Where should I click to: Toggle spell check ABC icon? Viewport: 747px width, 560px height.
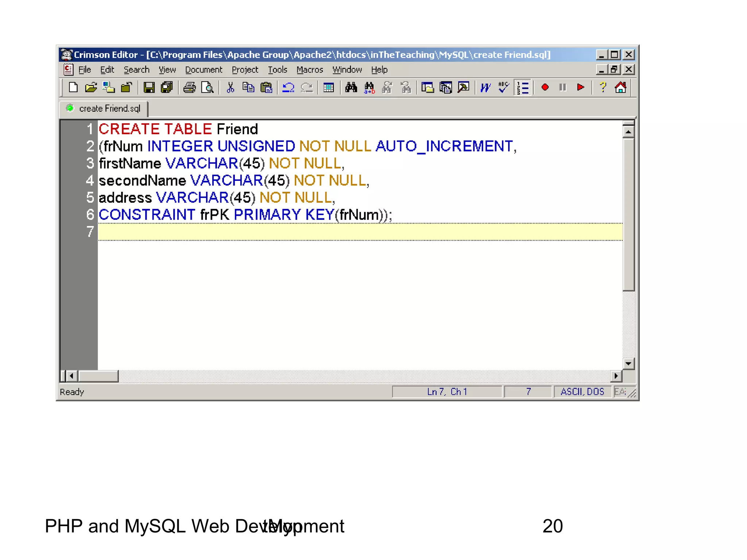504,87
